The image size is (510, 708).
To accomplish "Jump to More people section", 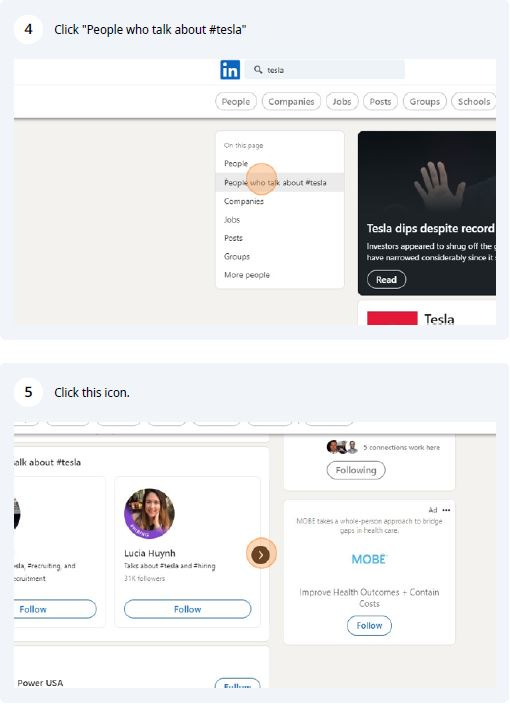I will pyautogui.click(x=247, y=275).
